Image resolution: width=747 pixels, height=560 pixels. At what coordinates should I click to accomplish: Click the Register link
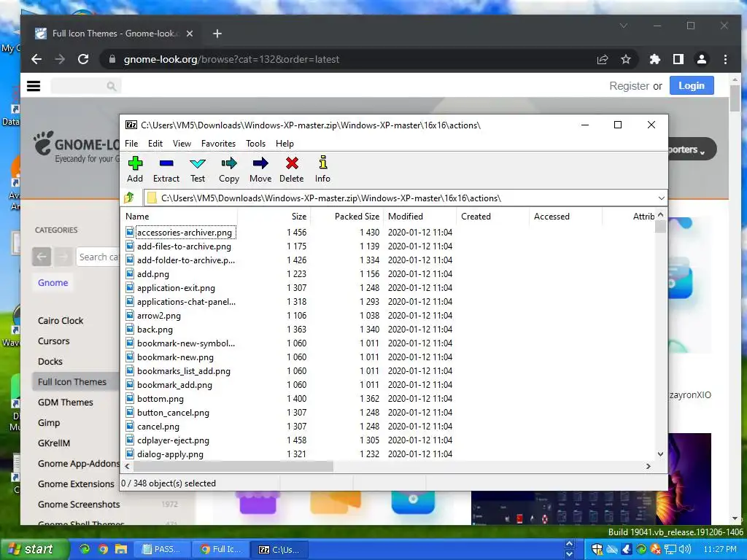click(x=629, y=86)
